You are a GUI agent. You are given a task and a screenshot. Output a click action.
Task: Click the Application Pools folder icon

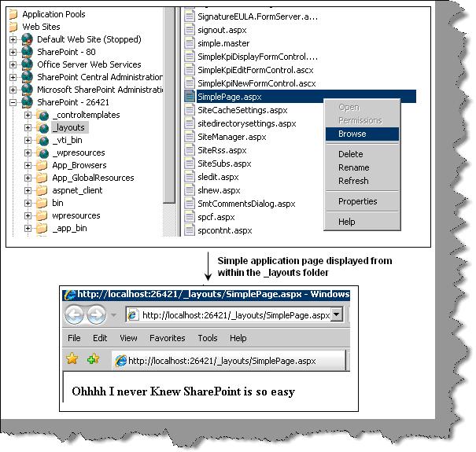click(x=13, y=14)
